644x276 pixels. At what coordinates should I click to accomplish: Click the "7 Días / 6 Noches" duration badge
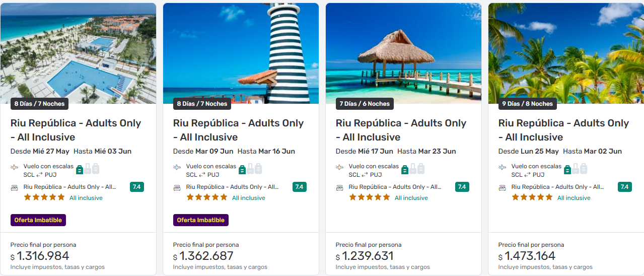tap(365, 104)
